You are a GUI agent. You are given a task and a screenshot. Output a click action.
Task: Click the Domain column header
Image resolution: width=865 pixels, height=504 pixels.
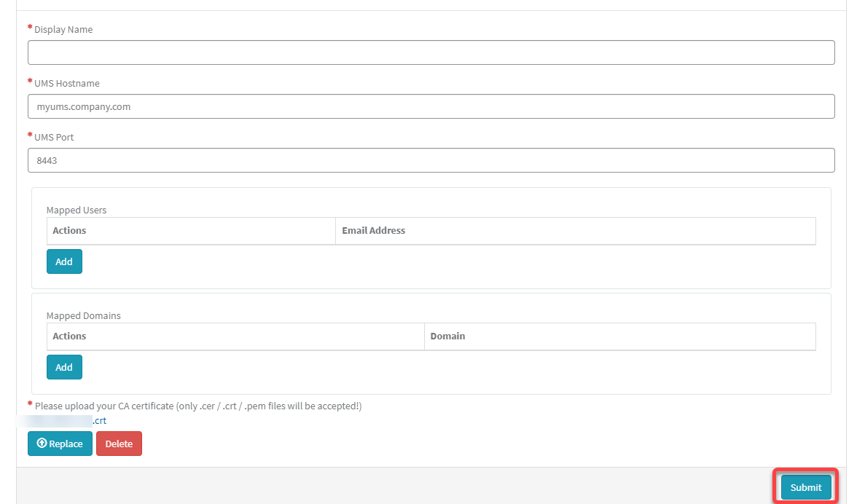click(447, 336)
